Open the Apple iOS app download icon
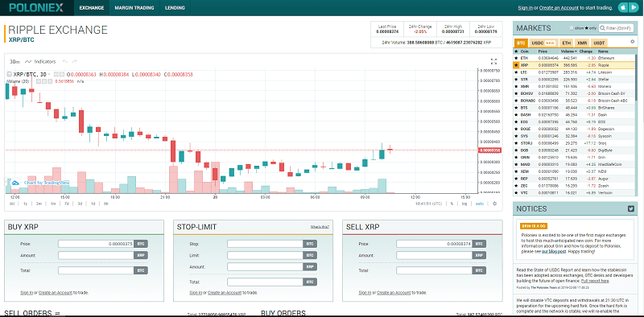 pos(623,7)
